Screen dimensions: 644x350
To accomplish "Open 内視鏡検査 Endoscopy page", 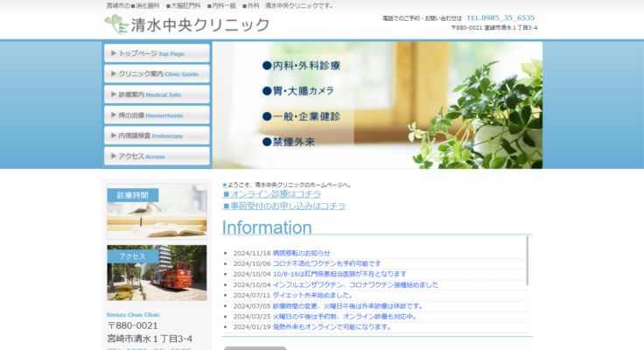I will 157,136.
